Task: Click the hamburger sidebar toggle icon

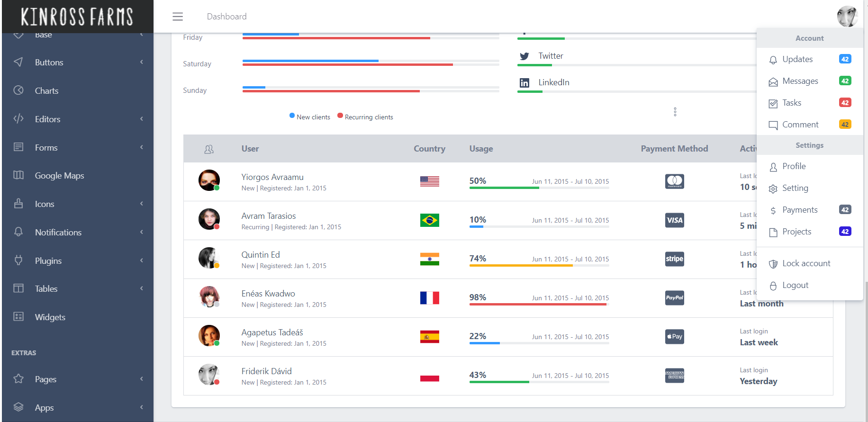Action: [x=178, y=17]
